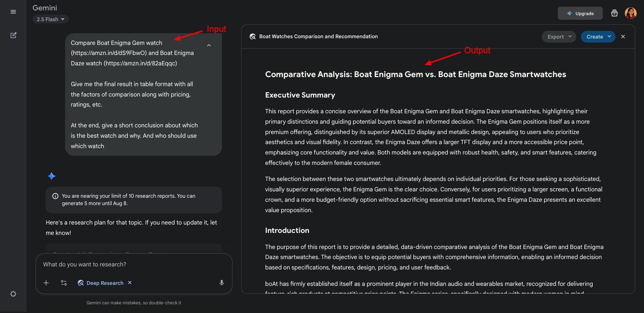This screenshot has width=644, height=313.
Task: Close the report panel
Action: 623,37
